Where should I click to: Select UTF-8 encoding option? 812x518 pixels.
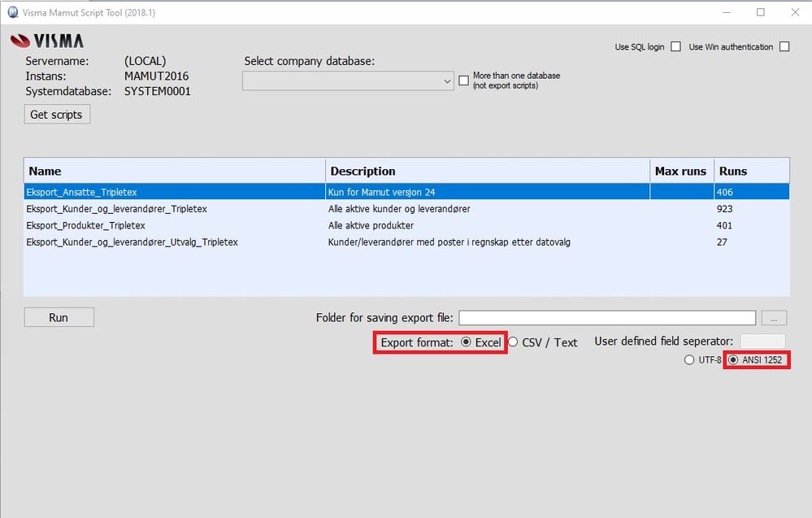(688, 360)
